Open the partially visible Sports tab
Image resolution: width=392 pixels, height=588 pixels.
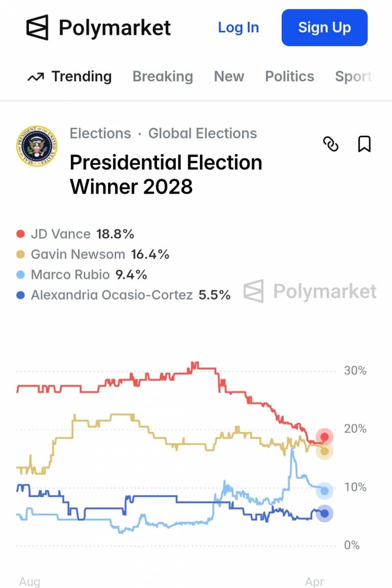355,76
